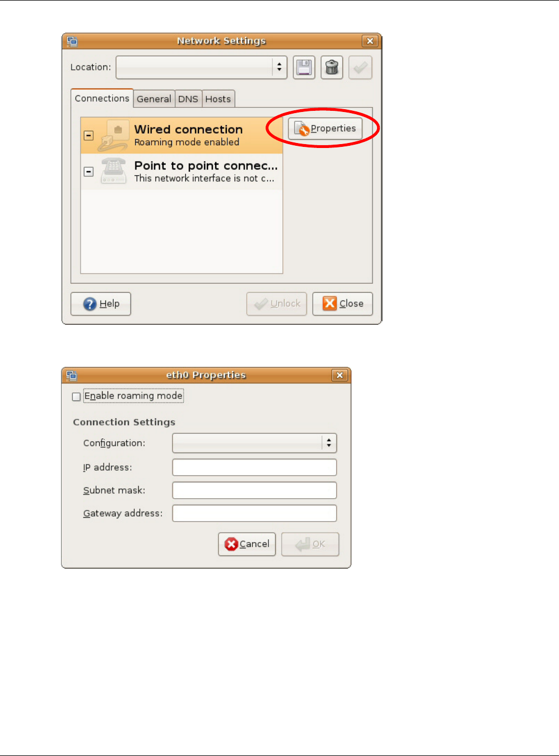This screenshot has width=559, height=756.
Task: Expand the Configuration dropdown
Action: pos(255,443)
